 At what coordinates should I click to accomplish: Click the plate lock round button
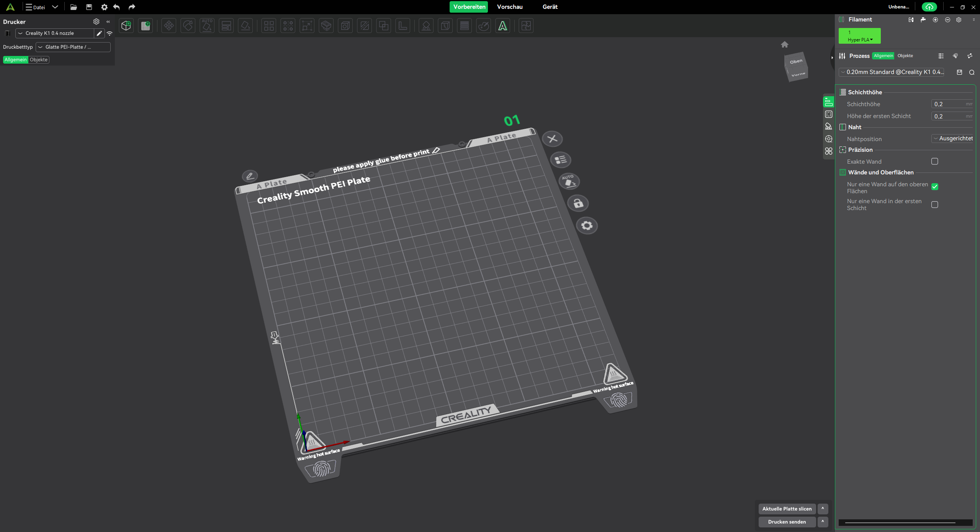[578, 203]
